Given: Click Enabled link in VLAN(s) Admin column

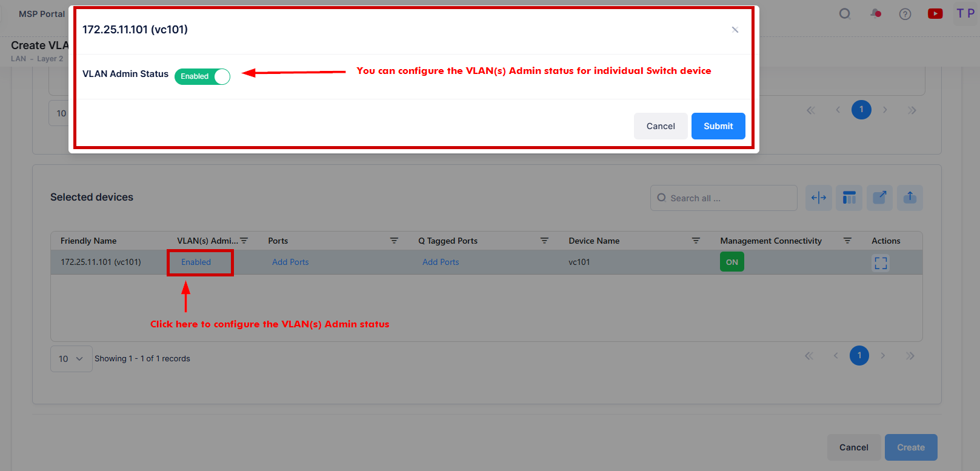Looking at the screenshot, I should pos(196,262).
